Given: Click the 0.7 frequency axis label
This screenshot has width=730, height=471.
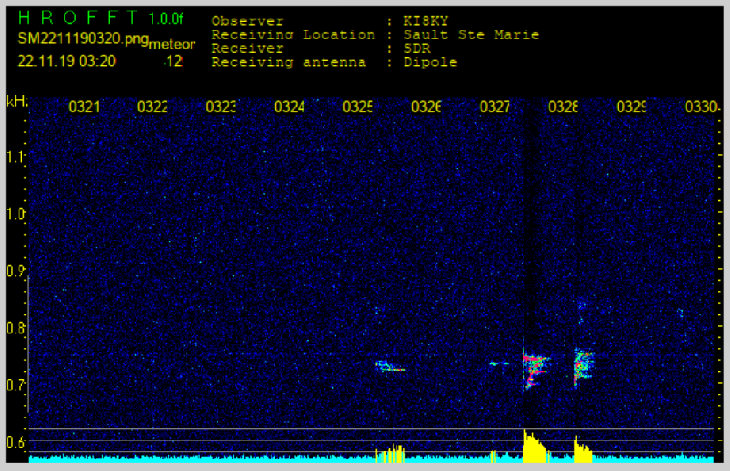Looking at the screenshot, I should (x=15, y=384).
